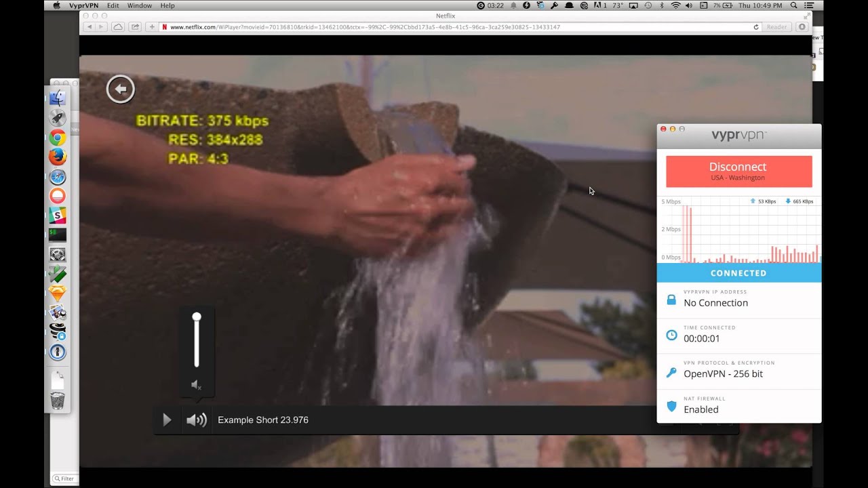Screen dimensions: 868x488
Task: Click the Wi-Fi icon in menu bar
Action: [x=675, y=5]
